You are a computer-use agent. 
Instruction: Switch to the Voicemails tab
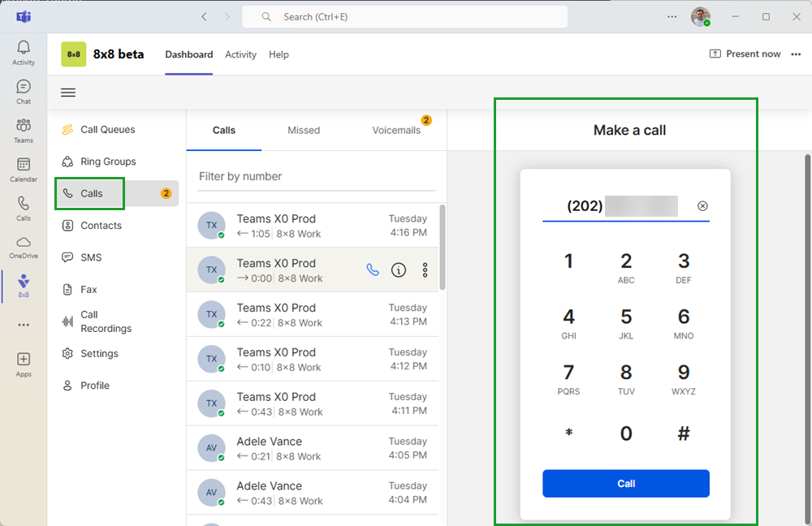pos(396,130)
